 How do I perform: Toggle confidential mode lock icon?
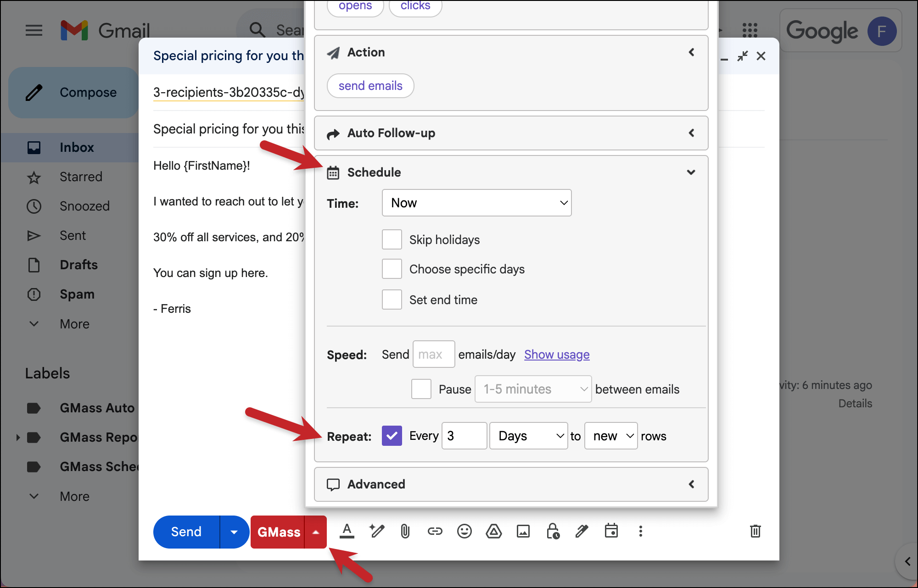[553, 532]
